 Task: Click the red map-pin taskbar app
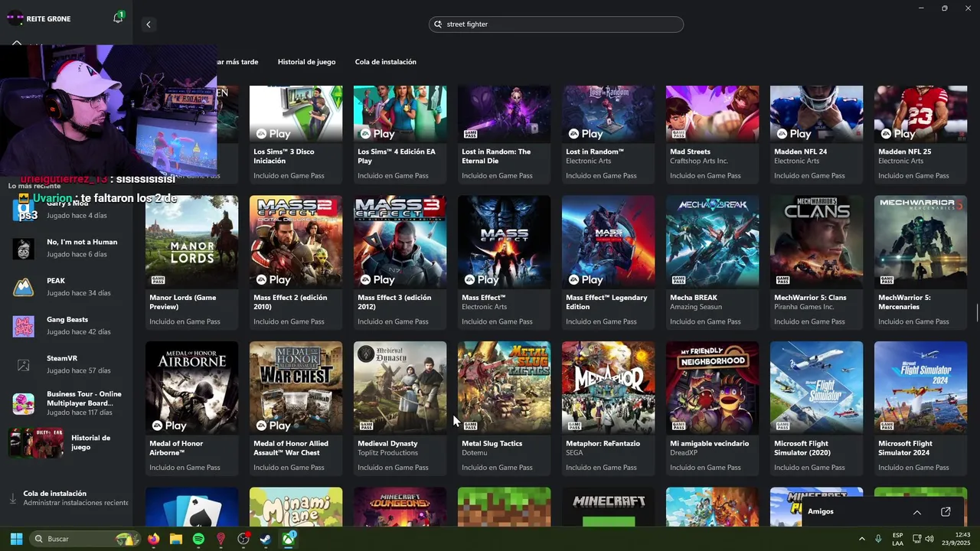(x=221, y=539)
